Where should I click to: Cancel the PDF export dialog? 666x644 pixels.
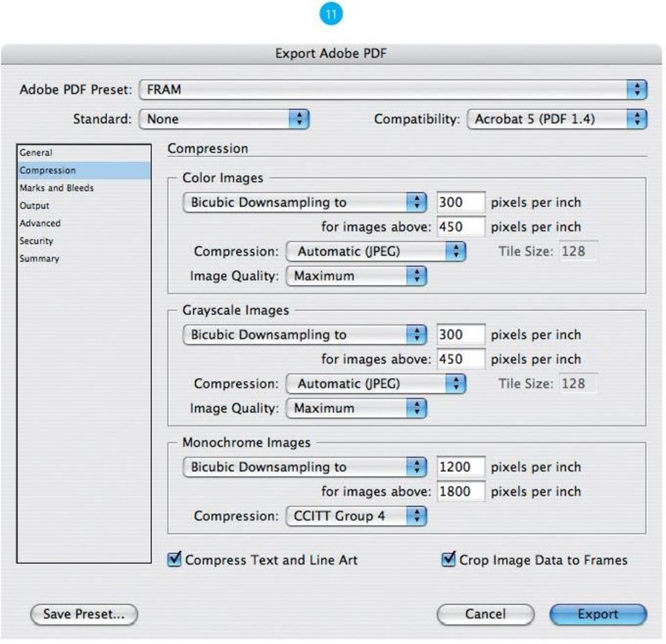tap(485, 614)
